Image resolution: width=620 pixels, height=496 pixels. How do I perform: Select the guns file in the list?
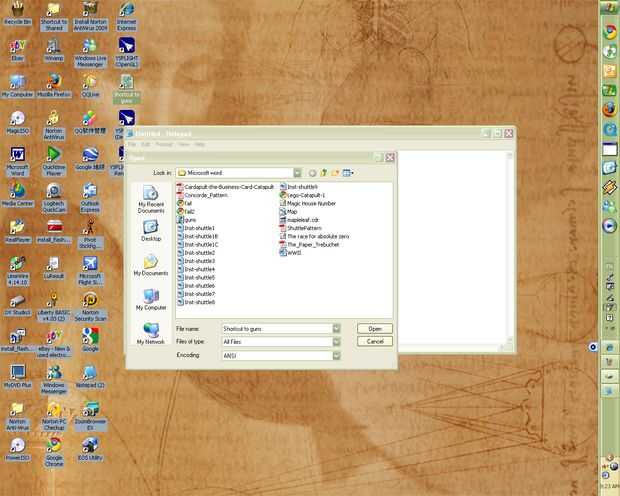(x=187, y=220)
